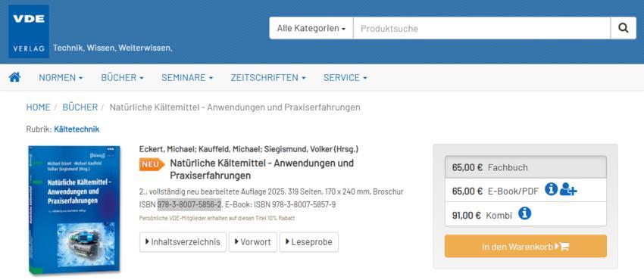
Task: Open the SEMINARE menu
Action: pyautogui.click(x=187, y=77)
